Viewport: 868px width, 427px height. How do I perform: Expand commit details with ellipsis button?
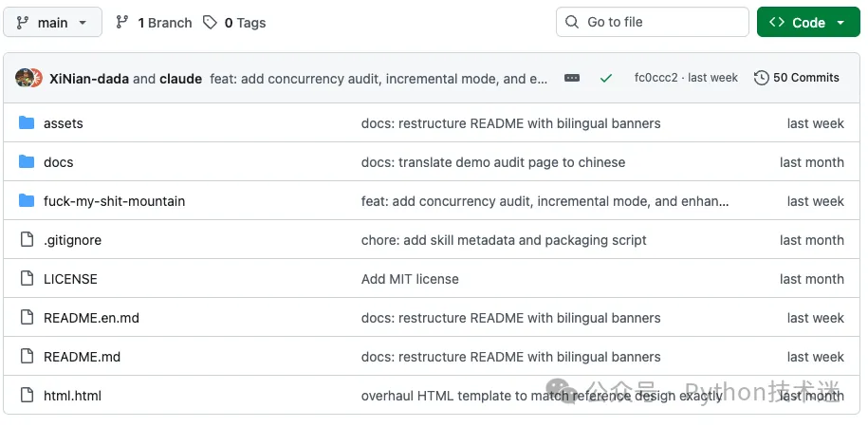coord(572,78)
